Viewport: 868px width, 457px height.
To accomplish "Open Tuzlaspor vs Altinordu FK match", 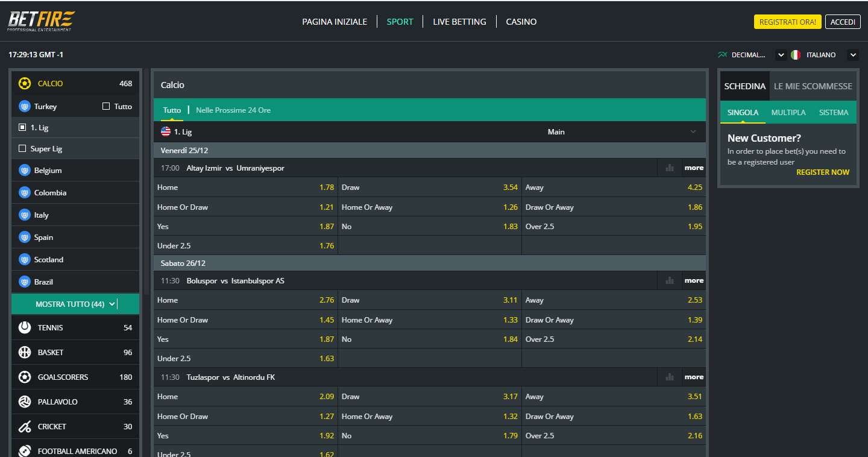I will tap(231, 377).
